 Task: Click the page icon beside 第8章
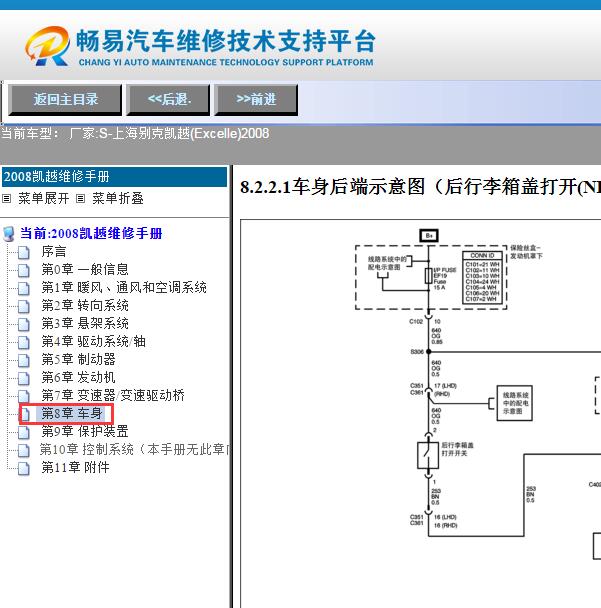coord(25,414)
